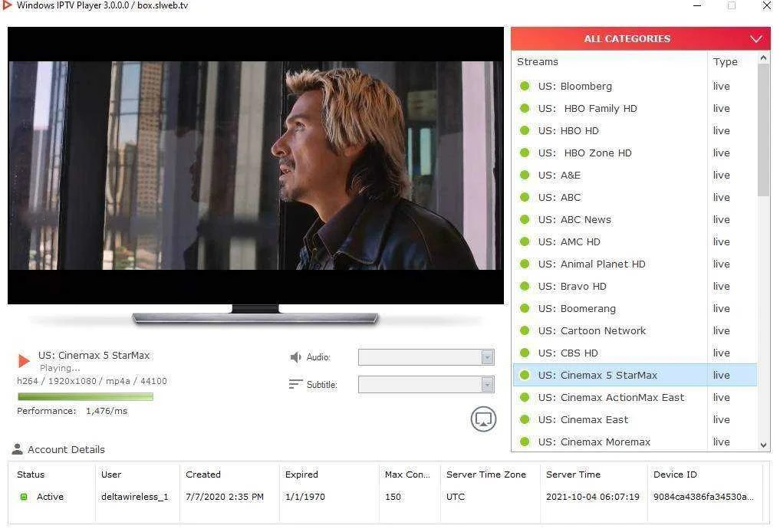The width and height of the screenshot is (780, 532).
Task: Click green dot beside US: Boomerang
Action: pos(525,308)
